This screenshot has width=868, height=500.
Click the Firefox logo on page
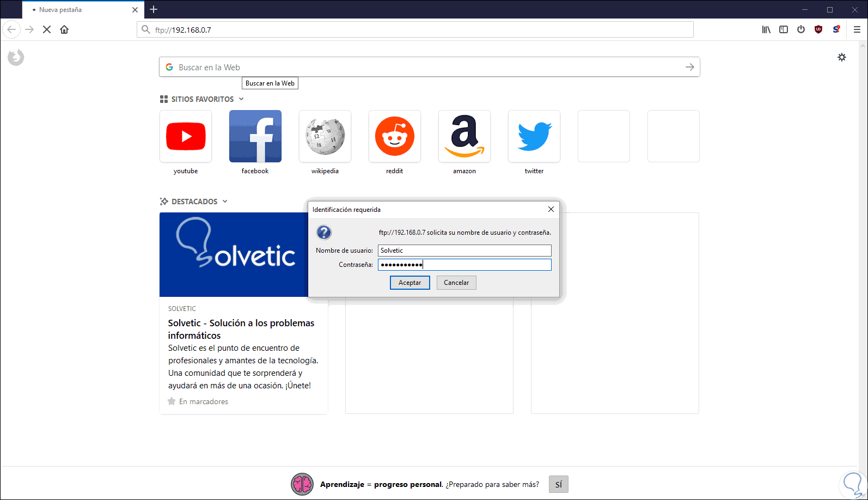(x=16, y=57)
